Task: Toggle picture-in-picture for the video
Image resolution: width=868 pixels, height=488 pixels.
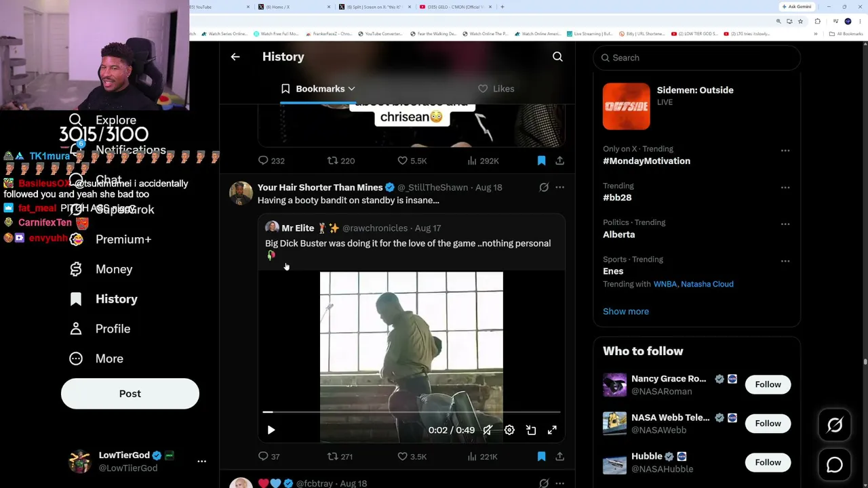Action: (531, 430)
